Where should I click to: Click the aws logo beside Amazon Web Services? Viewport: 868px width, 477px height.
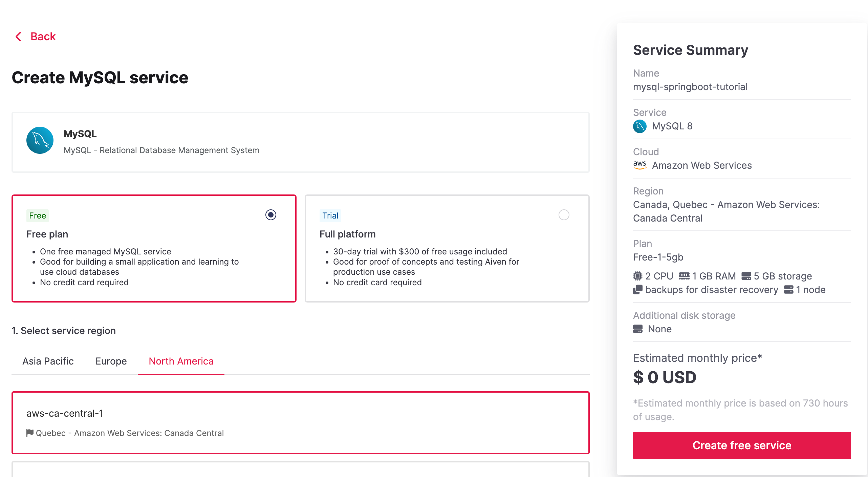[x=640, y=165]
